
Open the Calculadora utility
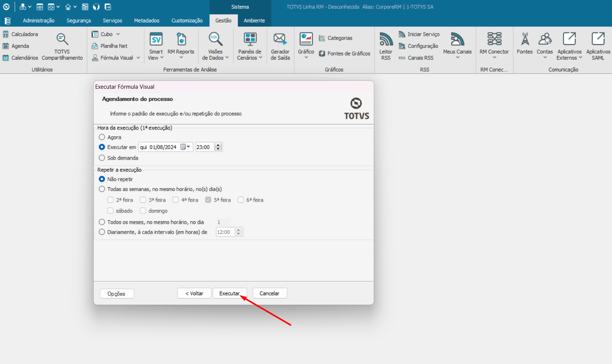[x=21, y=34]
